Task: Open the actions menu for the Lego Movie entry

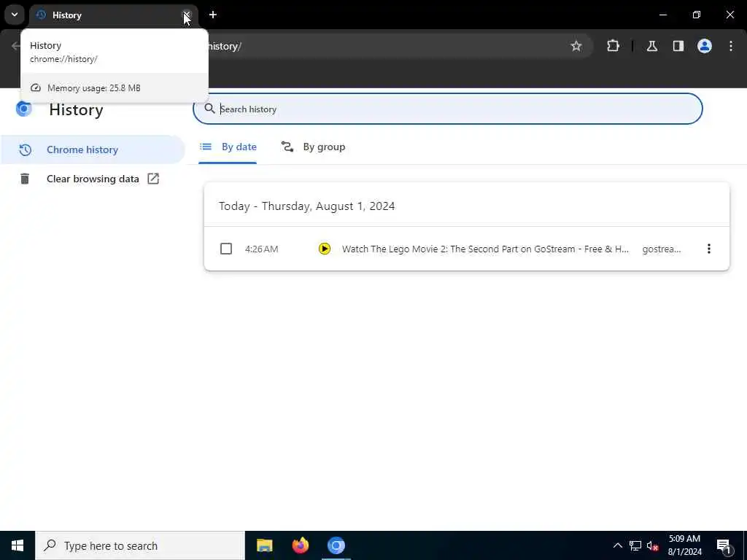Action: tap(708, 249)
